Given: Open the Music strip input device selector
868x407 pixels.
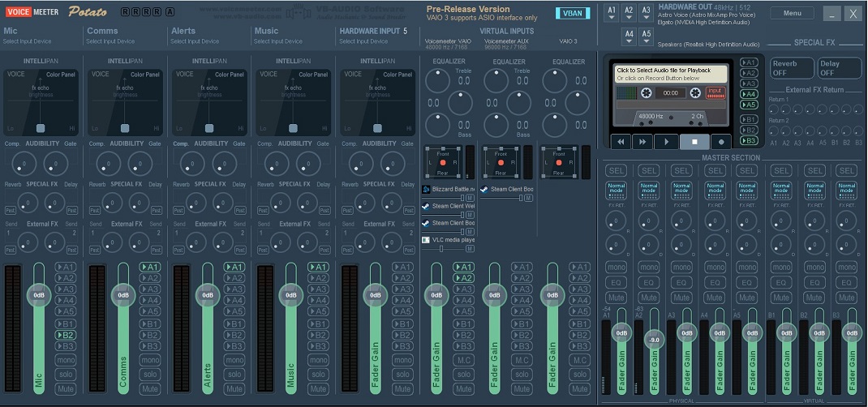Looking at the screenshot, I should click(x=278, y=41).
